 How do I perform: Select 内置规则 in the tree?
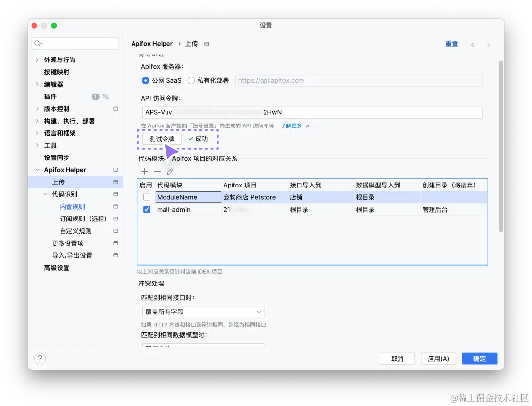(72, 206)
